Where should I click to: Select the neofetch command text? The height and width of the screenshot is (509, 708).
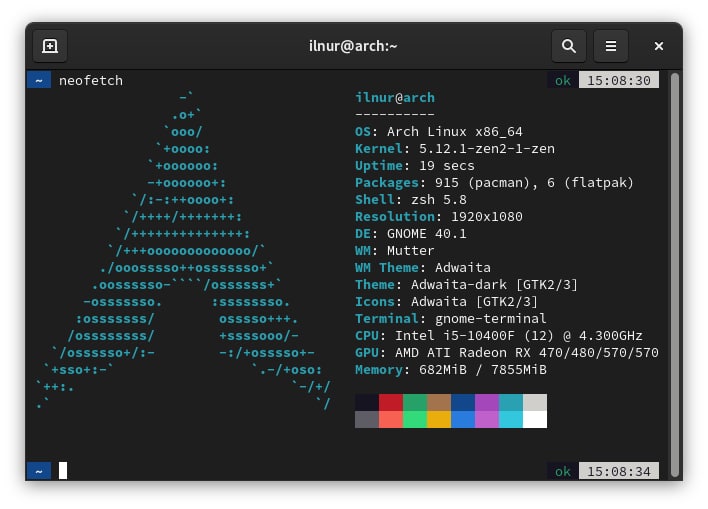(91, 80)
